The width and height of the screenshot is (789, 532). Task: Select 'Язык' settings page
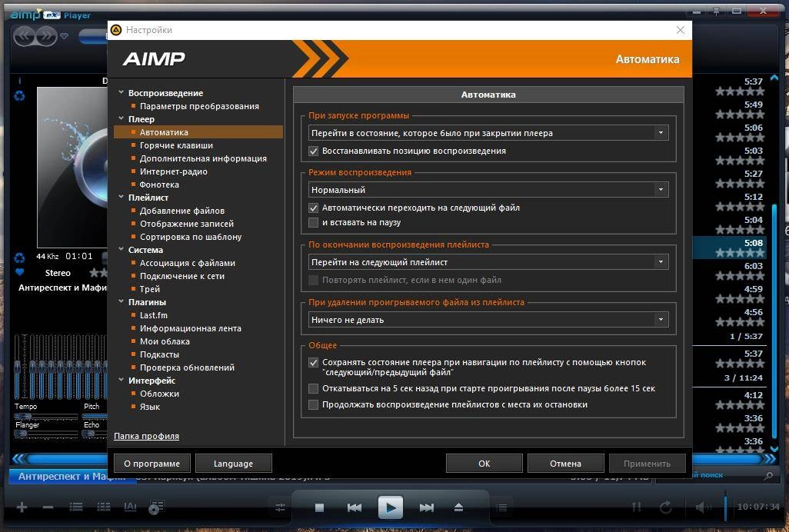click(149, 407)
